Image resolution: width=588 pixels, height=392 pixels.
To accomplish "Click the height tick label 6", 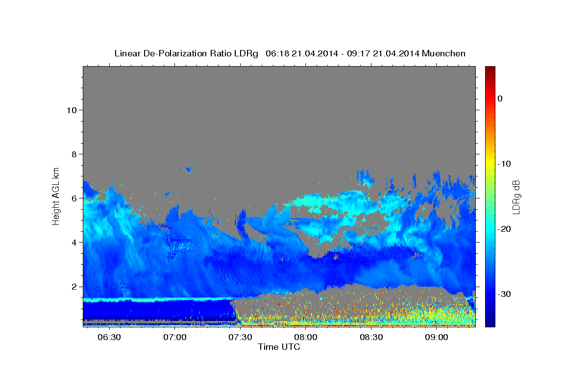I will click(x=73, y=198).
